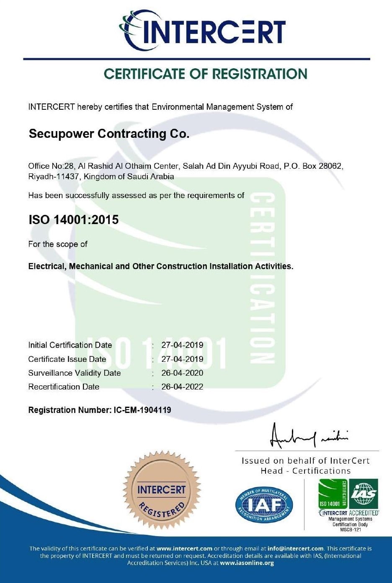Viewport: 392px width, 583px height.
Task: Open the www.iasonline.org link
Action: coord(247,563)
